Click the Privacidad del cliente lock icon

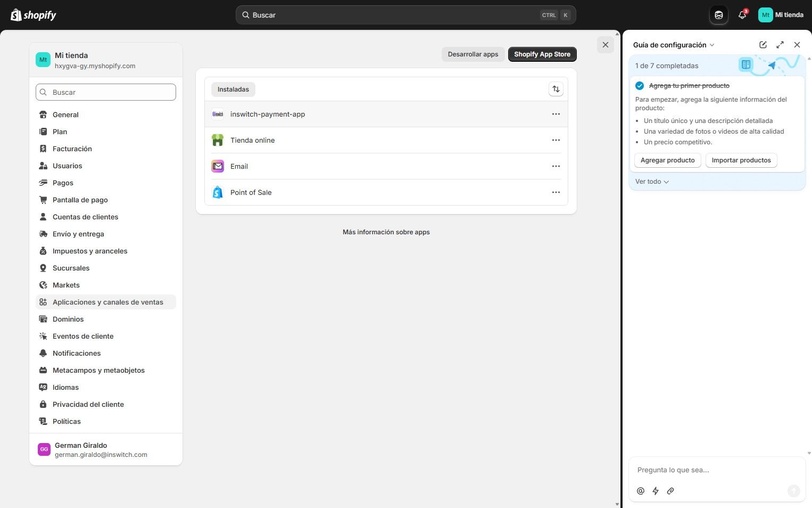43,404
